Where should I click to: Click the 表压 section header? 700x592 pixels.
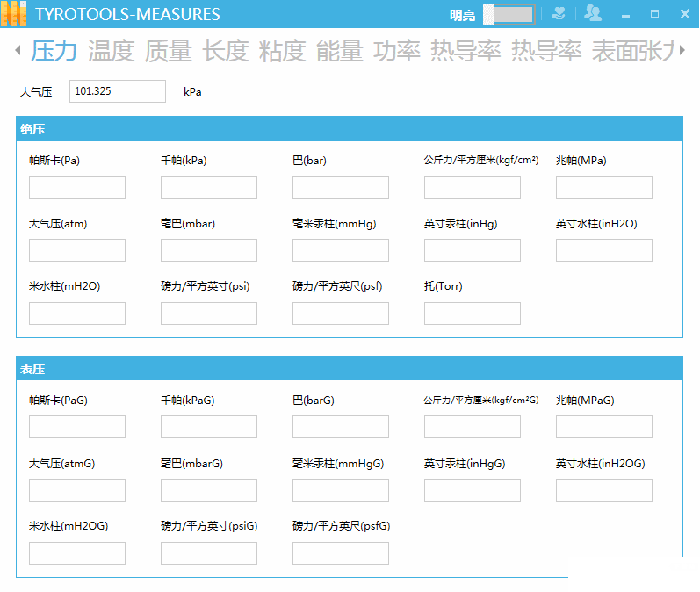click(350, 369)
